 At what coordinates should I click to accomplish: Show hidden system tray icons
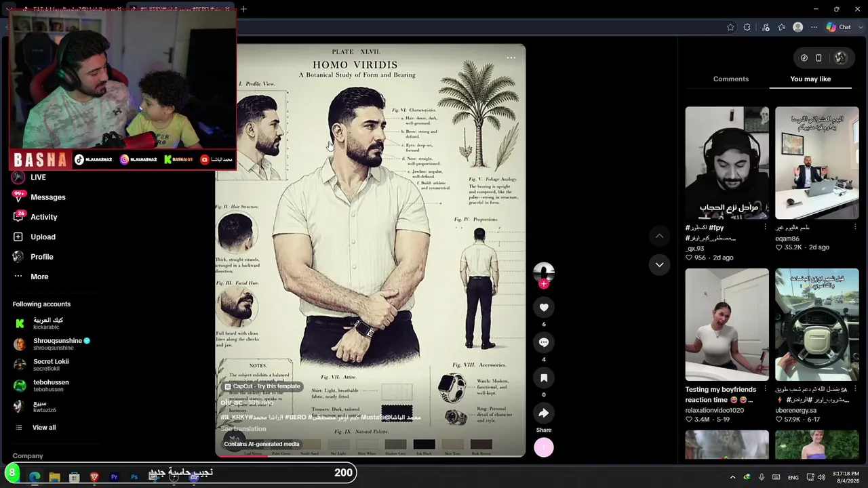click(732, 477)
